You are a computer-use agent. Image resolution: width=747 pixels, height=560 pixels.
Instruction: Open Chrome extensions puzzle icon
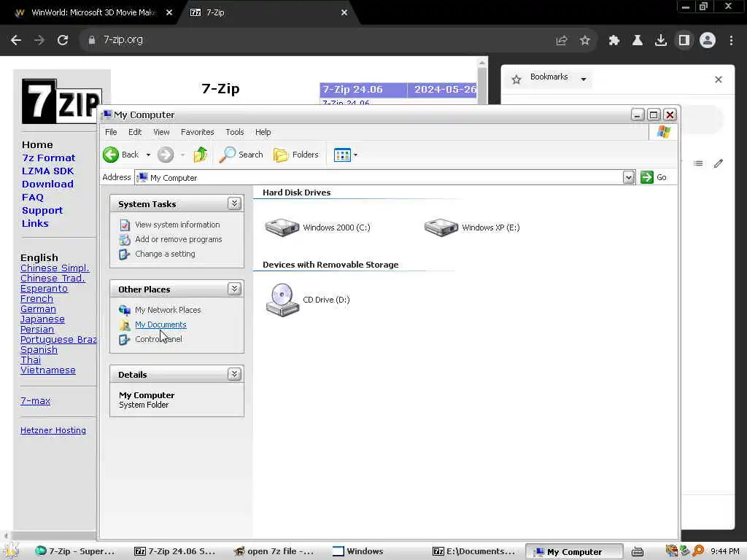pyautogui.click(x=614, y=41)
